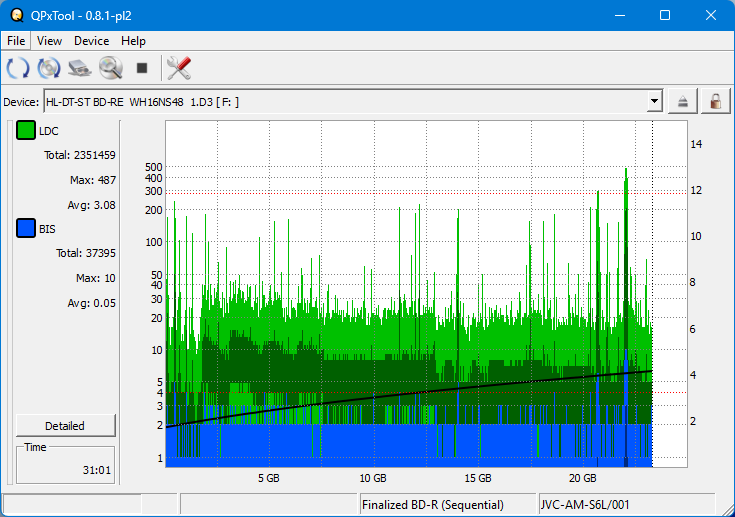This screenshot has width=735, height=517.
Task: Click the Detailed button
Action: point(66,426)
